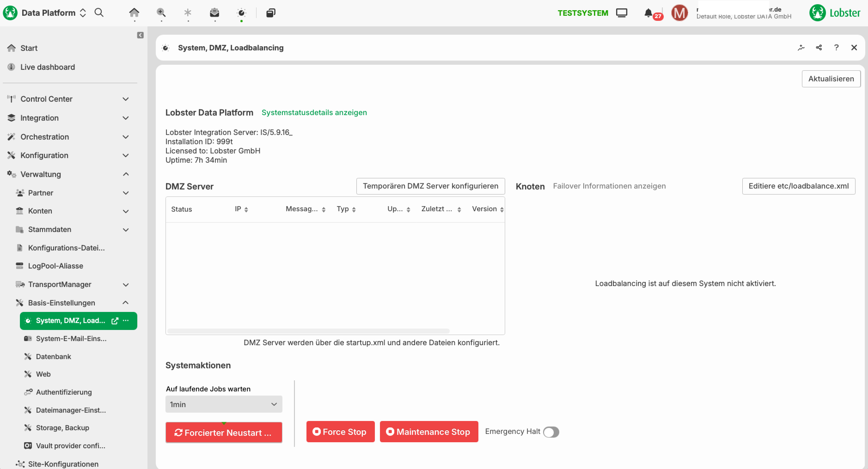
Task: Click the pin icon in the panel header
Action: 801,48
